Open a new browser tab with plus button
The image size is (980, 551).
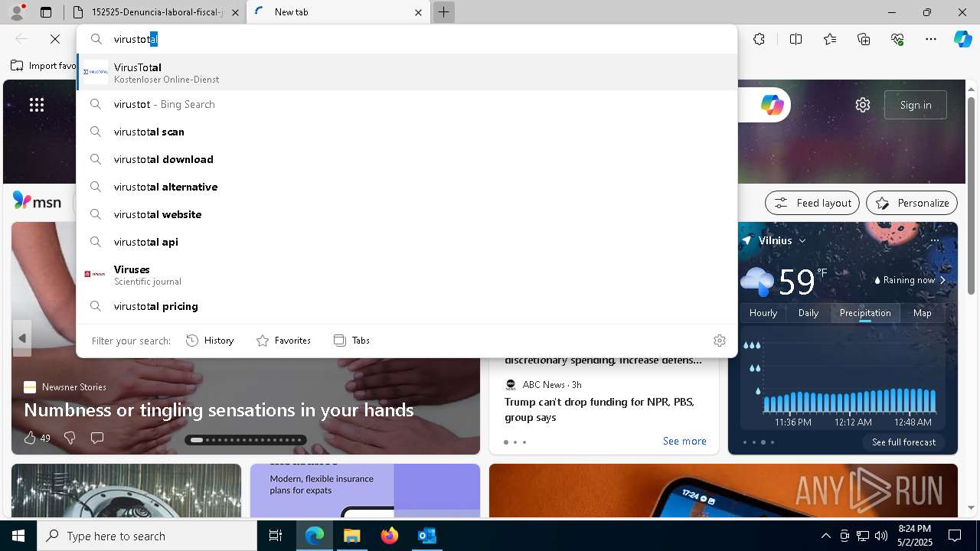point(443,12)
